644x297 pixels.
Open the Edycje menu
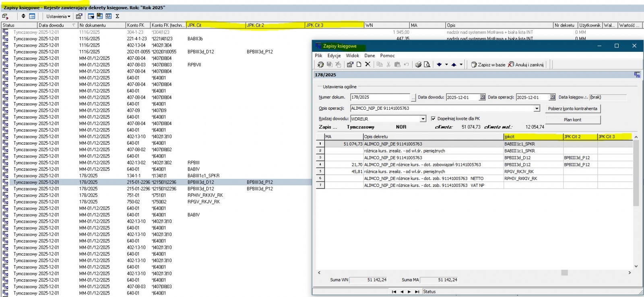[334, 55]
